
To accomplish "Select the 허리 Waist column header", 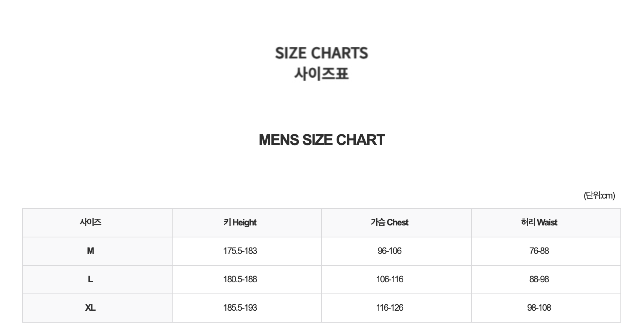I will click(x=539, y=222).
